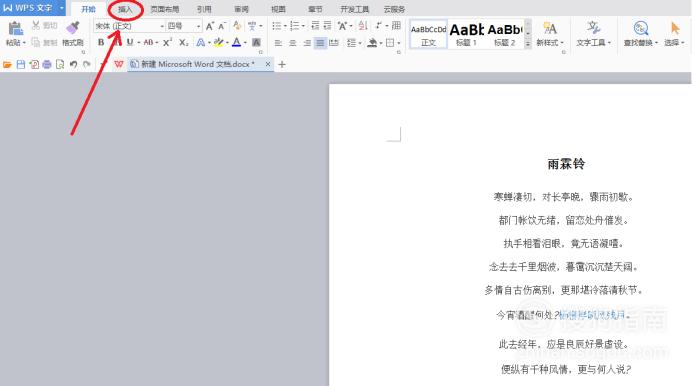
Task: Toggle justify alignment
Action: coord(320,43)
